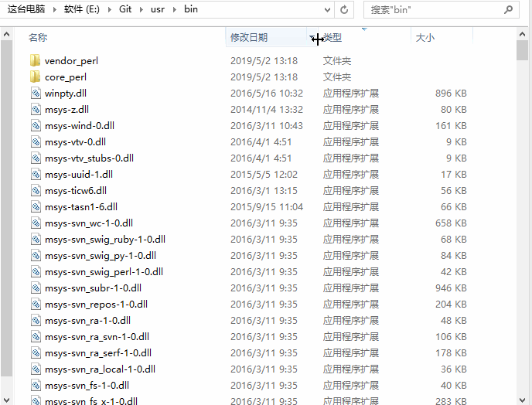Screen dimensions: 532x405
Task: Sort files by the 大小 column header
Action: (425, 37)
